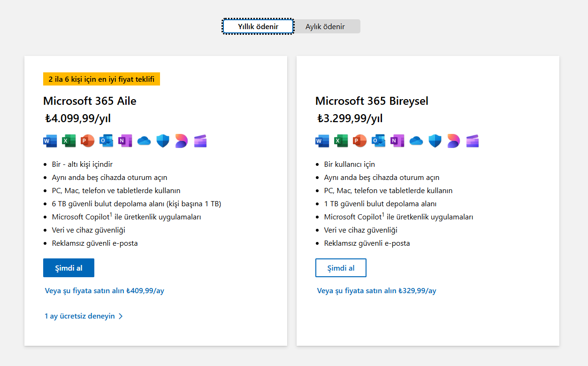Click the ₺3.299,99/yıl price
Screen dimensions: 588x366
click(x=350, y=118)
